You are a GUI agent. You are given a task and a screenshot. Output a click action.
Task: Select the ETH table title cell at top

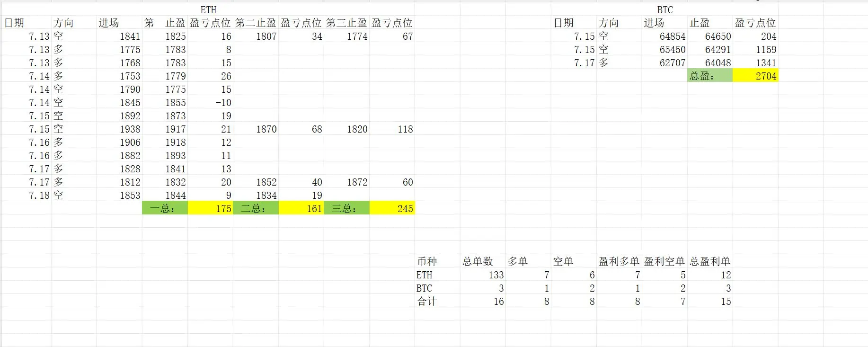click(x=208, y=9)
